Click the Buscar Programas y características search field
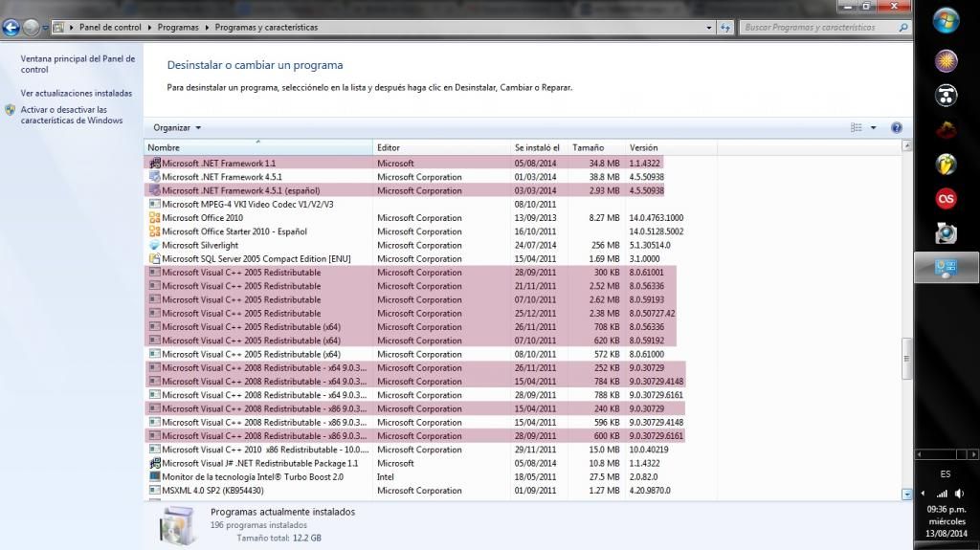 (x=819, y=28)
